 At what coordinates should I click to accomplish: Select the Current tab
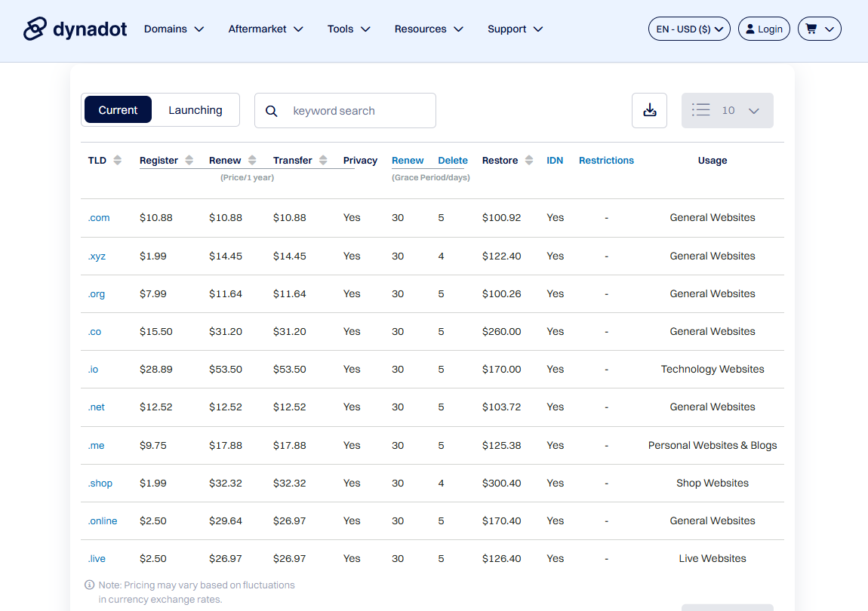pos(118,109)
